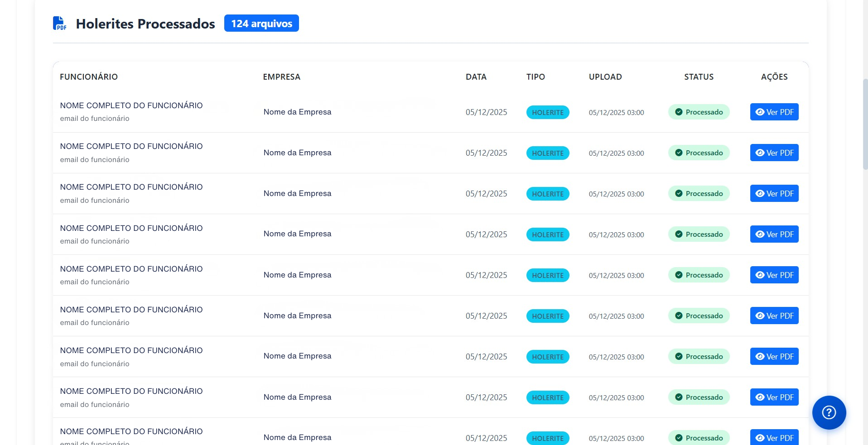
Task: Click the HOLERITE type badge in first row
Action: click(547, 112)
